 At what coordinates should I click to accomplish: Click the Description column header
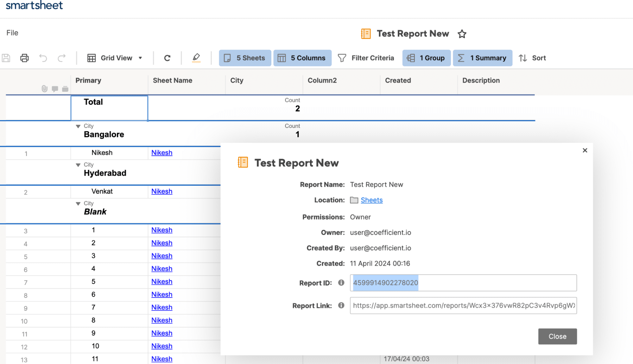(496, 80)
